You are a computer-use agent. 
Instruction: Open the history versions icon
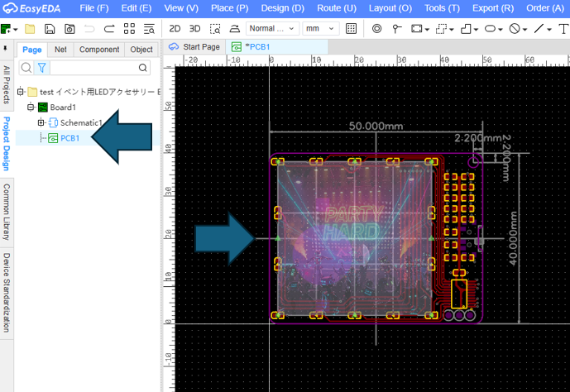pyautogui.click(x=69, y=28)
